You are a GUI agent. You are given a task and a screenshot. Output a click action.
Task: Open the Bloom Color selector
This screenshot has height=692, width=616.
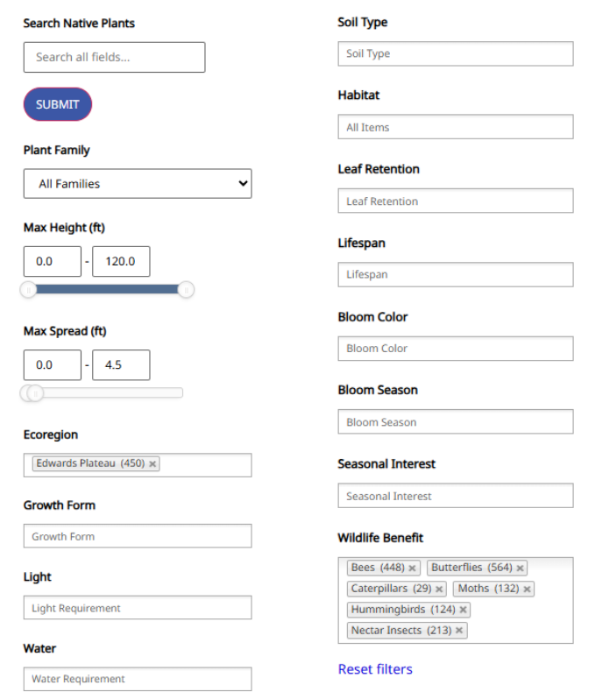point(456,349)
